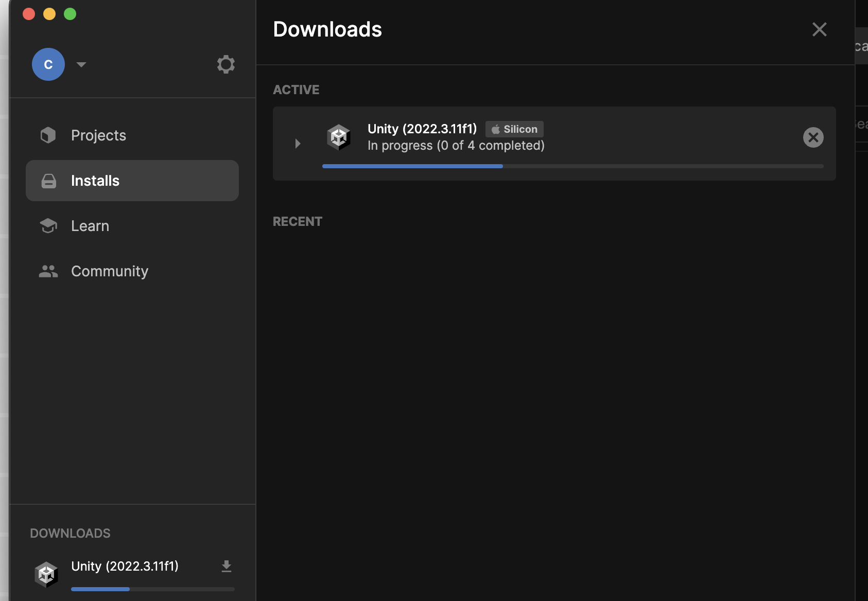Open the Learn section

pos(132,226)
